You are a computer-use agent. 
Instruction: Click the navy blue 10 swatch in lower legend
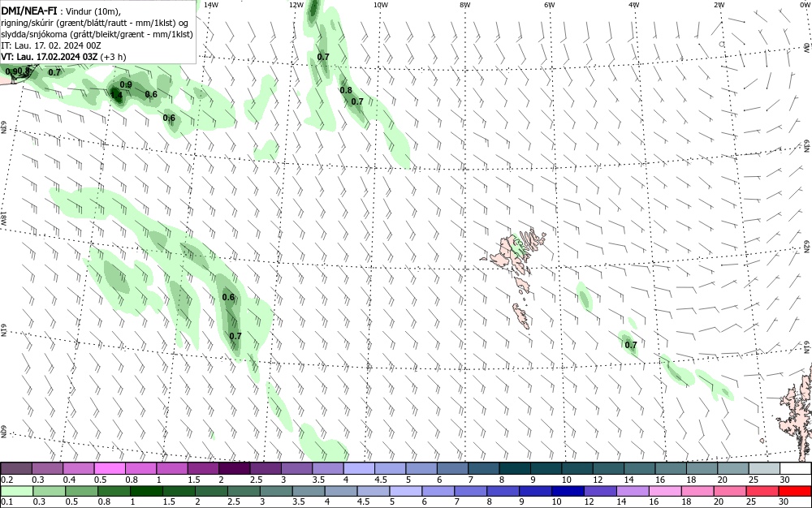[568, 490]
